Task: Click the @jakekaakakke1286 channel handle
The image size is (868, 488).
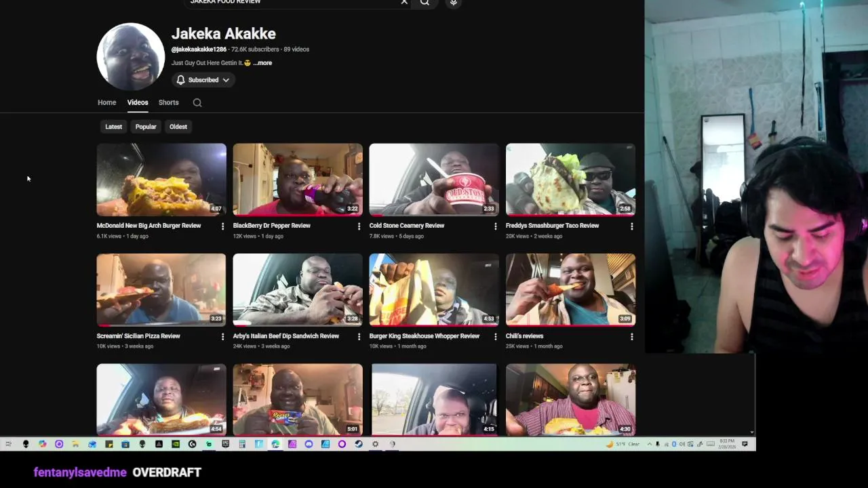Action: (199, 49)
